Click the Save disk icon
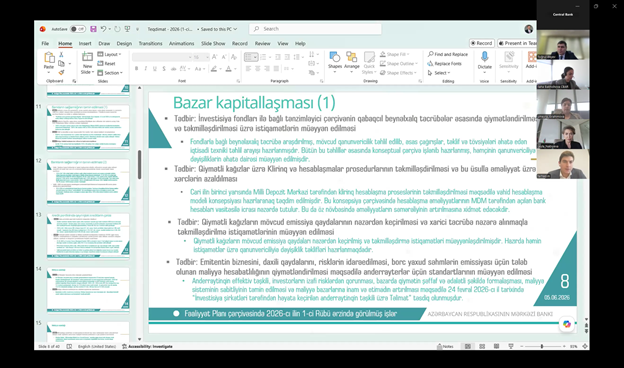The width and height of the screenshot is (624, 368). (93, 29)
